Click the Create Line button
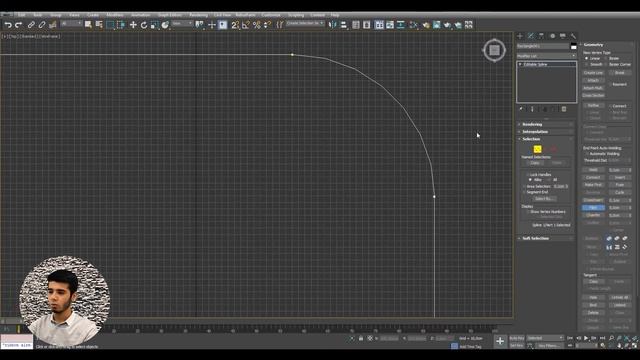The height and width of the screenshot is (360, 640). coord(593,73)
